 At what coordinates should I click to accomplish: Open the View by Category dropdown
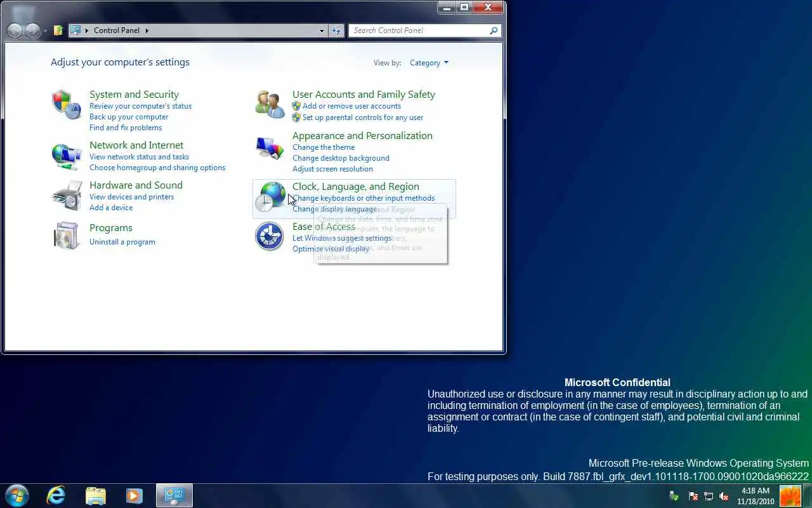tap(429, 63)
